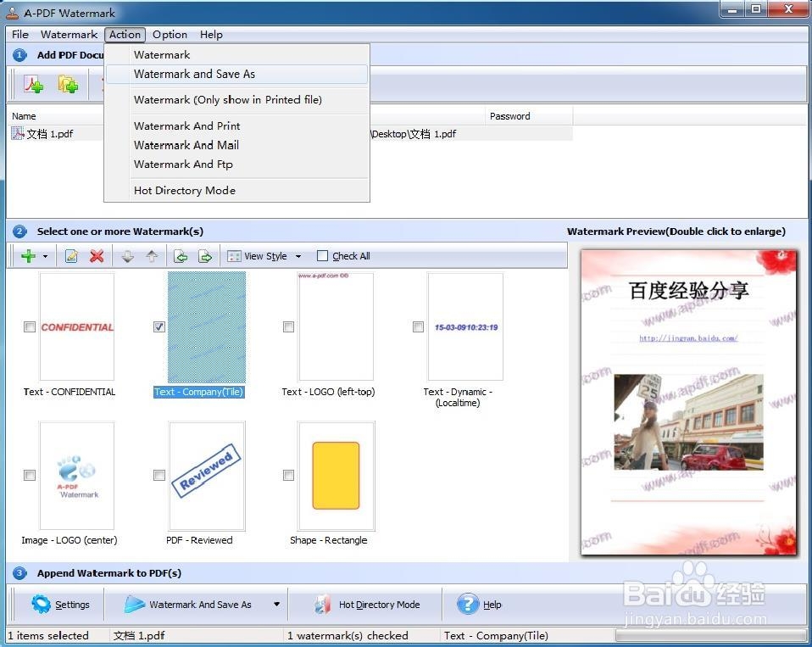
Task: Expand the View Style dropdown arrow
Action: click(298, 256)
